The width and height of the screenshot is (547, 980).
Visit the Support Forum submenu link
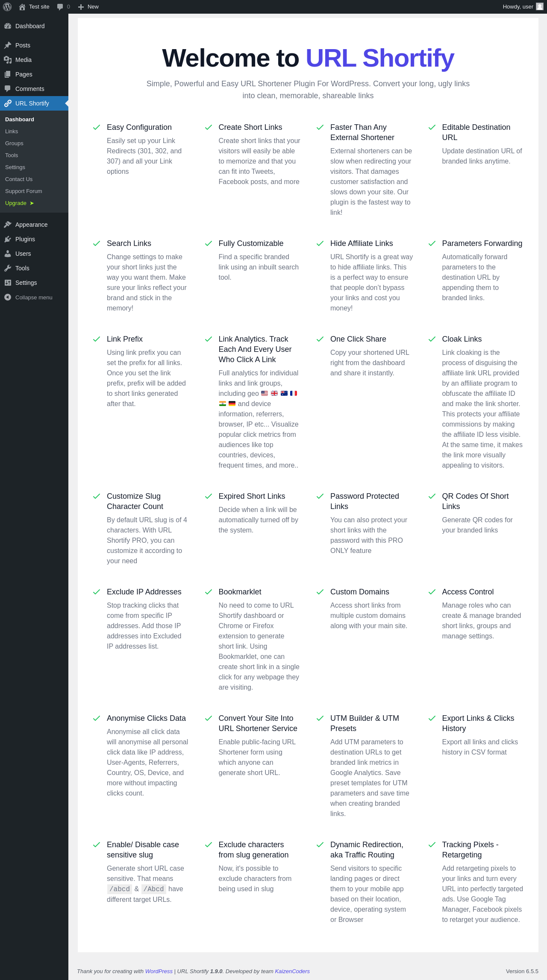pos(34,191)
